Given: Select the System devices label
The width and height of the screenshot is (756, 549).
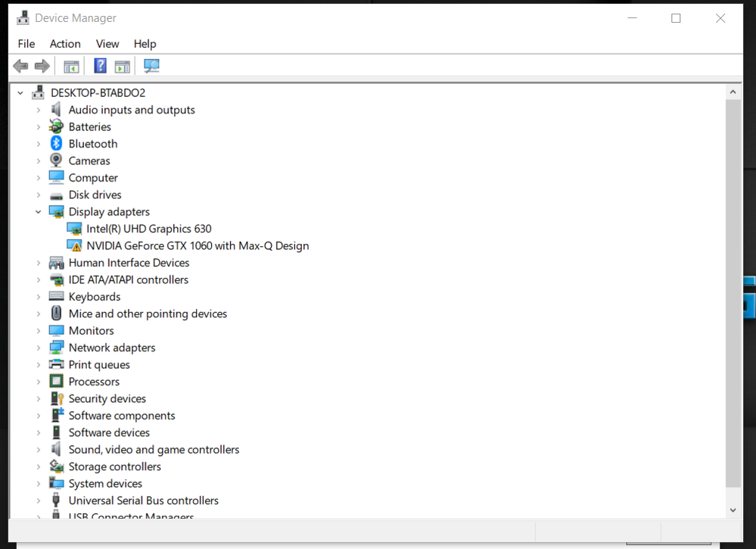Looking at the screenshot, I should point(106,483).
